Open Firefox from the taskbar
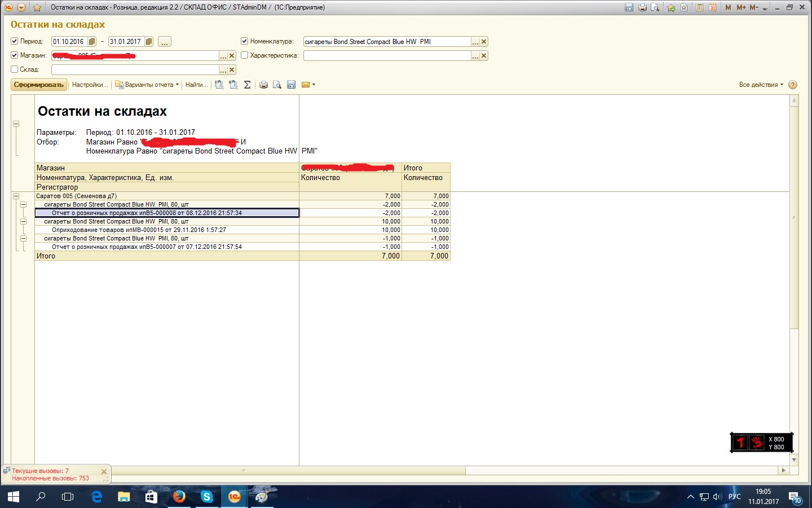The height and width of the screenshot is (508, 812). [x=179, y=497]
